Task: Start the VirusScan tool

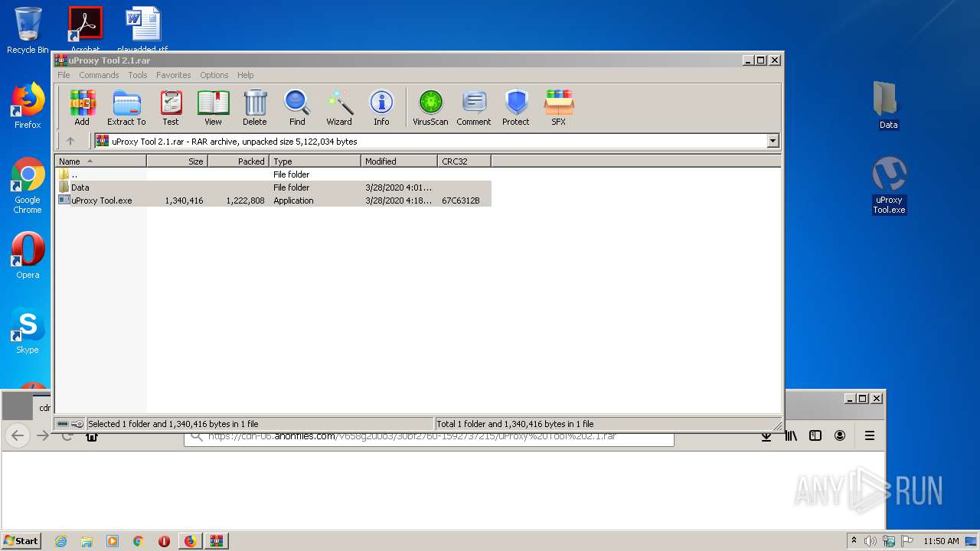Action: click(x=430, y=107)
